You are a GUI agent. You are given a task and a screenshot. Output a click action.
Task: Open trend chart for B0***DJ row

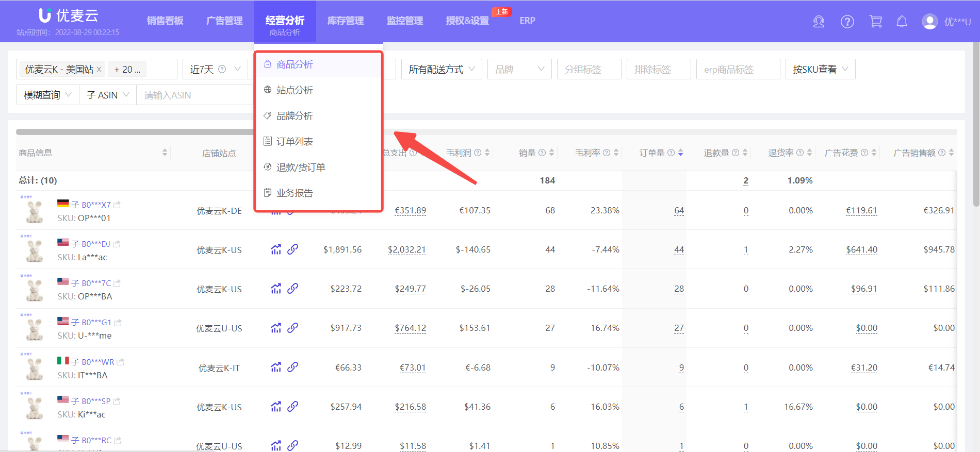pos(276,249)
